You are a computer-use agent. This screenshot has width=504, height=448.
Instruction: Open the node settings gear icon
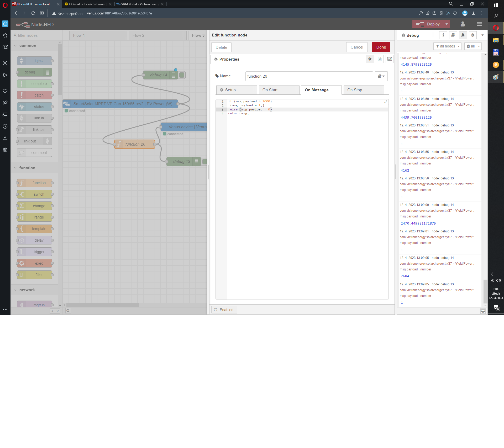pos(370,59)
